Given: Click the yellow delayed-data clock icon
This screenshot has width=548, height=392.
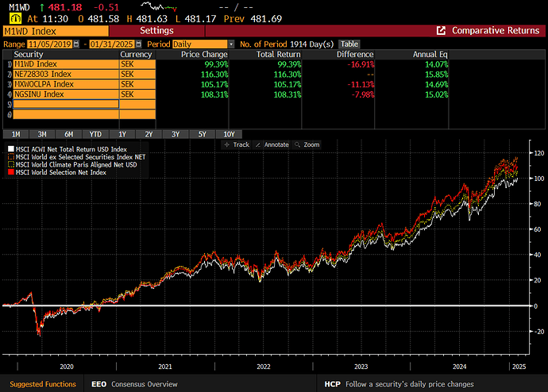Looking at the screenshot, I should [x=15, y=18].
